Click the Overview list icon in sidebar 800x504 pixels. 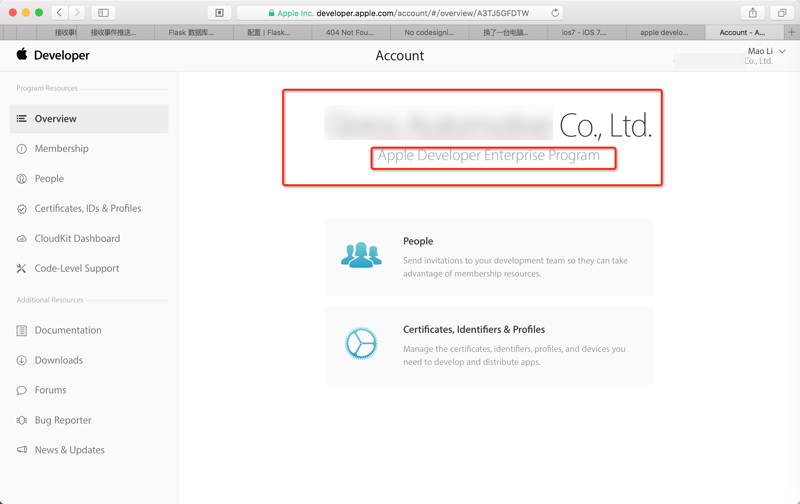pyautogui.click(x=21, y=119)
